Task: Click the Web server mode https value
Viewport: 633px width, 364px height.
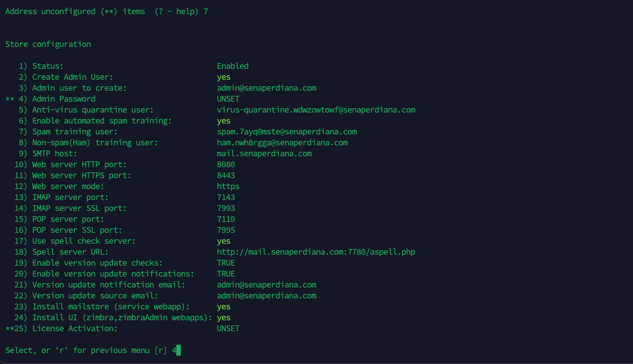Action: point(228,187)
